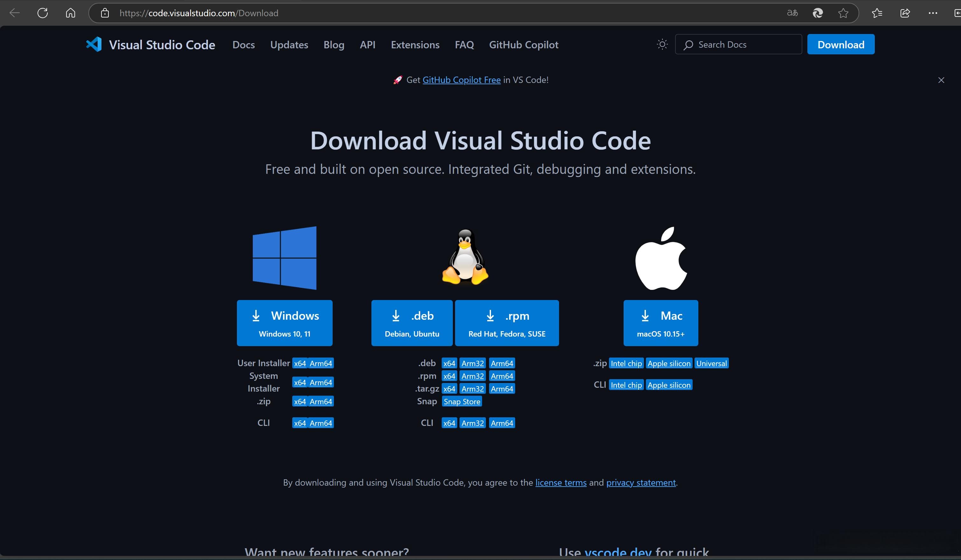The height and width of the screenshot is (560, 961).
Task: Open the API navigation link
Action: tap(368, 44)
